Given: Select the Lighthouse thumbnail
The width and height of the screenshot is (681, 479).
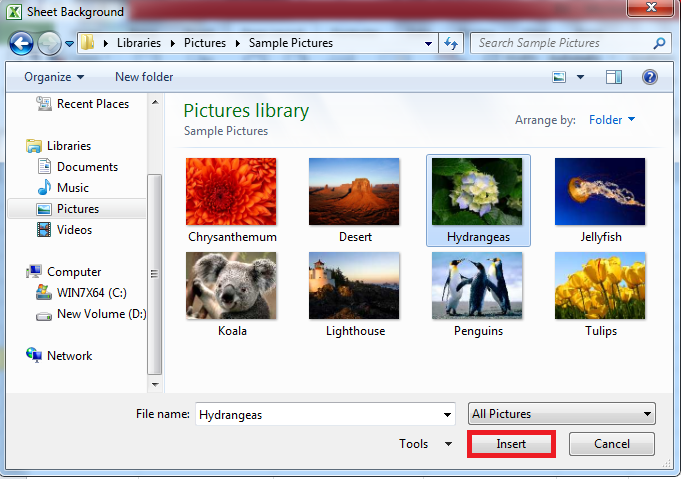Looking at the screenshot, I should tap(354, 286).
